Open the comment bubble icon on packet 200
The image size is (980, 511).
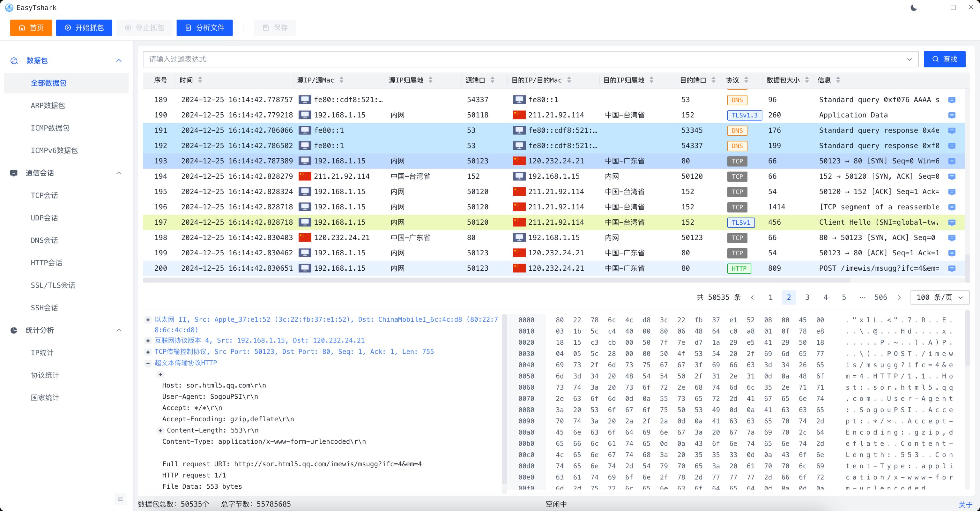[x=952, y=268]
